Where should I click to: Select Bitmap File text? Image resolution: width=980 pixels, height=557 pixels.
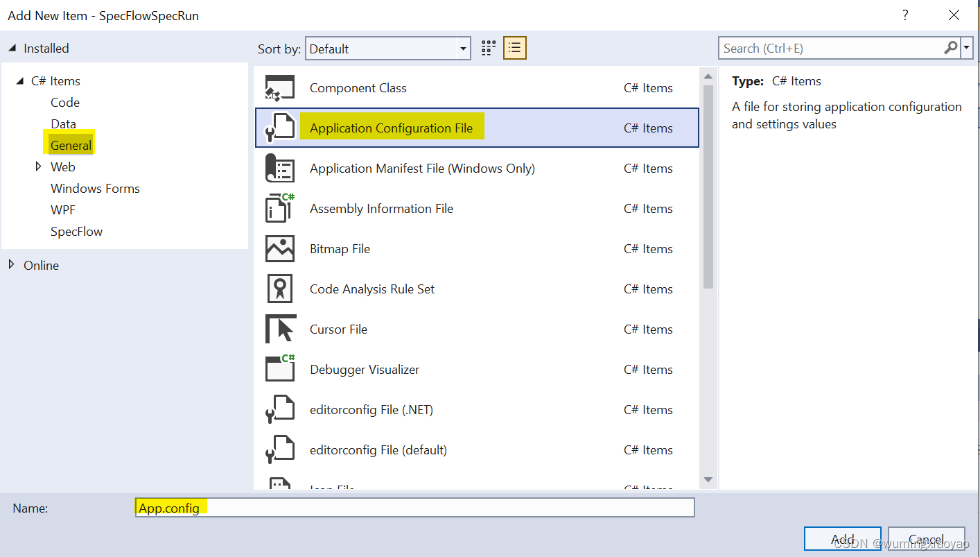pyautogui.click(x=340, y=249)
